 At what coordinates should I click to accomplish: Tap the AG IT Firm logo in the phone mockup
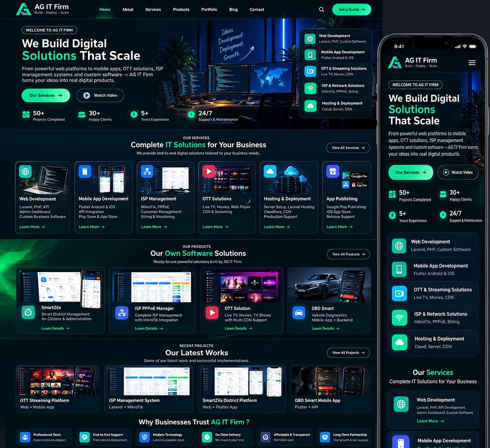point(412,62)
